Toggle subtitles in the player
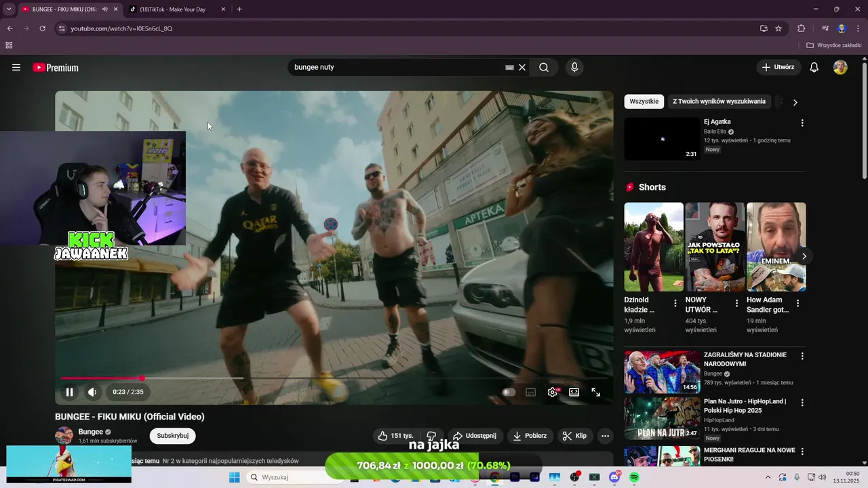 pyautogui.click(x=531, y=392)
